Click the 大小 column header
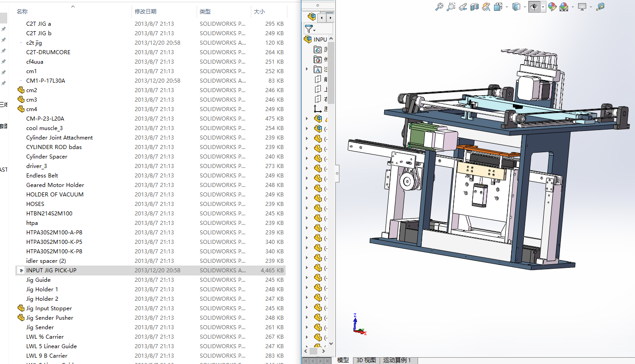 click(259, 11)
